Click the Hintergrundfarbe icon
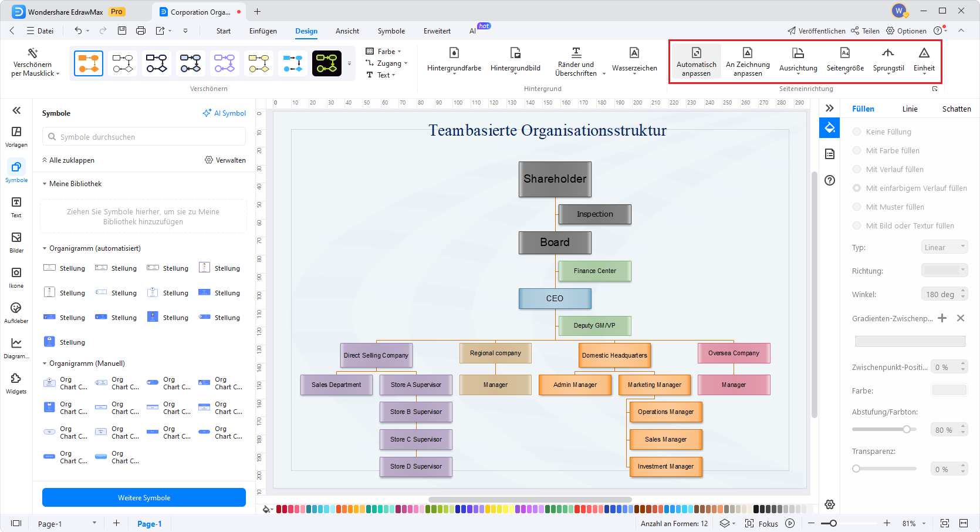 454,53
